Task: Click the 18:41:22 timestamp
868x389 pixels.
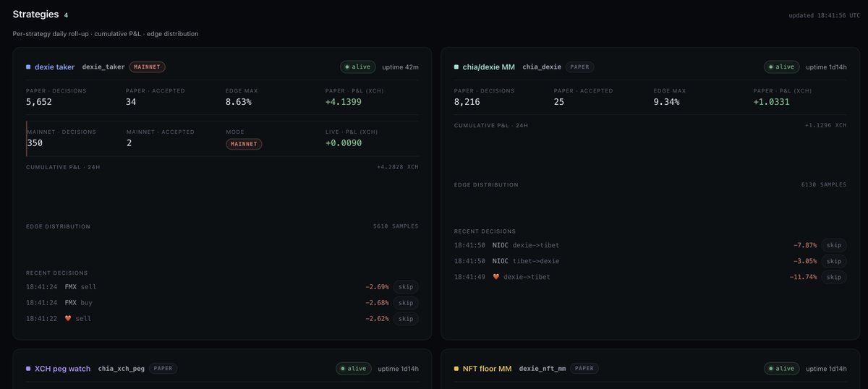Action: click(41, 319)
